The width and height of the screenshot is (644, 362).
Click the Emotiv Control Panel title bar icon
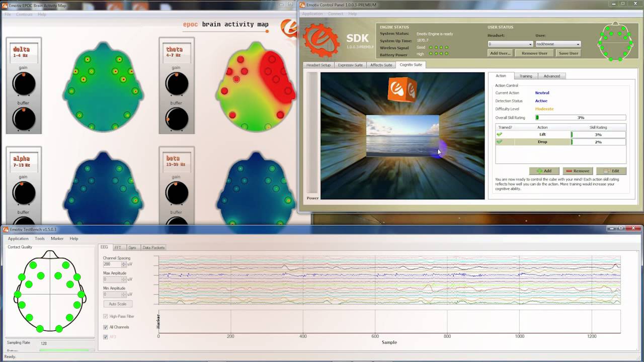302,6
